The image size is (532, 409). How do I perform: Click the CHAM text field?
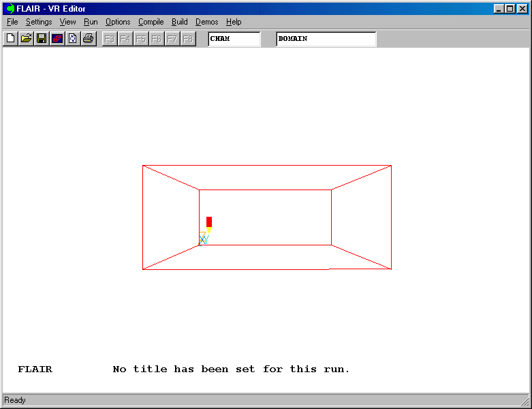point(234,39)
